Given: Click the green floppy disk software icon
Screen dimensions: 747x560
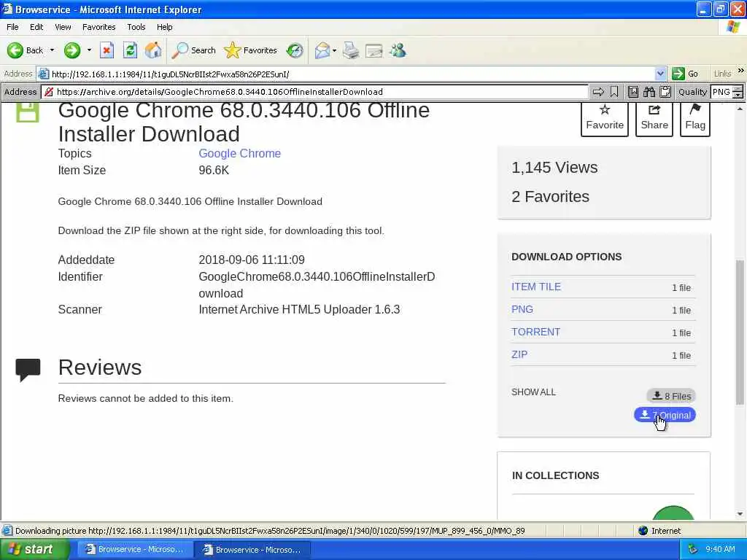Looking at the screenshot, I should pos(28,112).
